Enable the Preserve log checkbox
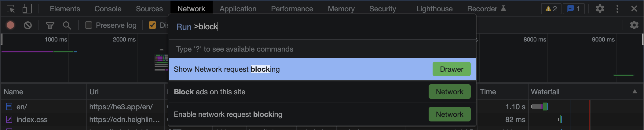This screenshot has width=644, height=130. [x=89, y=25]
